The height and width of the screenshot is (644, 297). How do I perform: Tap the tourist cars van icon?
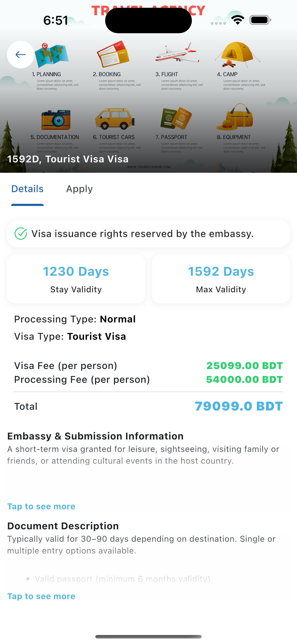point(115,119)
